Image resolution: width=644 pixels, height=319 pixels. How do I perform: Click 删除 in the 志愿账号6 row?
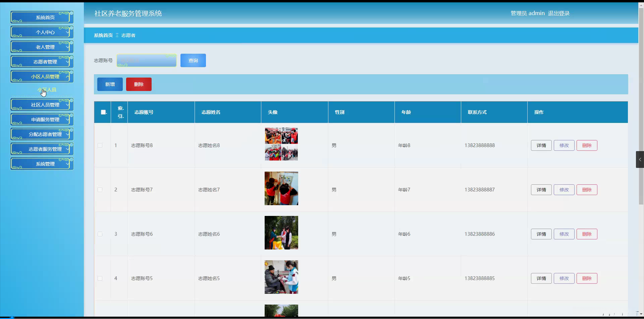(587, 234)
